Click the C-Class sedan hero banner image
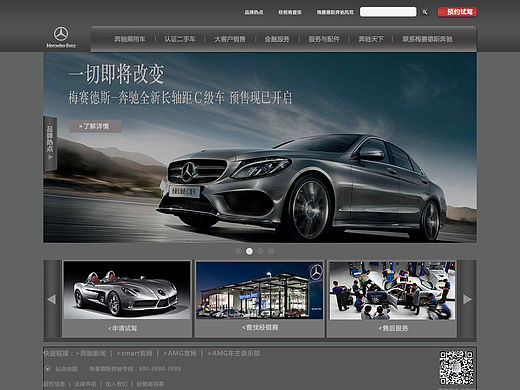520x390 pixels. 260,147
